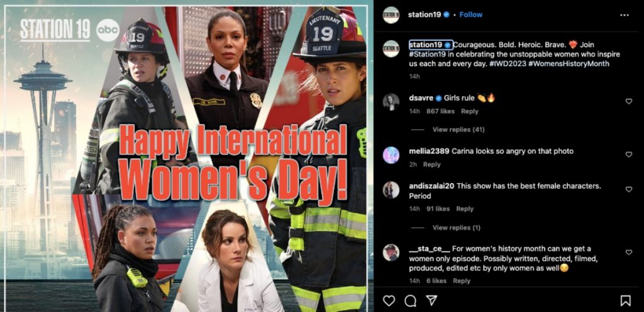Image resolution: width=644 pixels, height=312 pixels.
Task: Share post with paper plane icon
Action: coord(431,301)
